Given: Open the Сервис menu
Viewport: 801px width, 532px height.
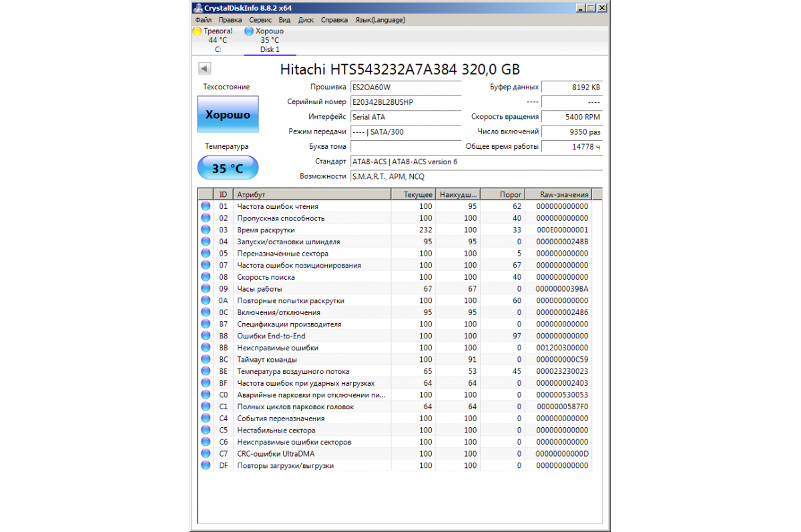Looking at the screenshot, I should pyautogui.click(x=260, y=20).
